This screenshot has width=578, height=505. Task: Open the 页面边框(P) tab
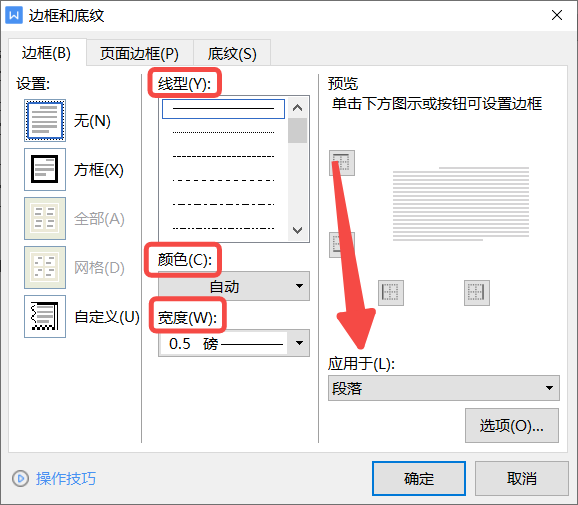pyautogui.click(x=139, y=54)
